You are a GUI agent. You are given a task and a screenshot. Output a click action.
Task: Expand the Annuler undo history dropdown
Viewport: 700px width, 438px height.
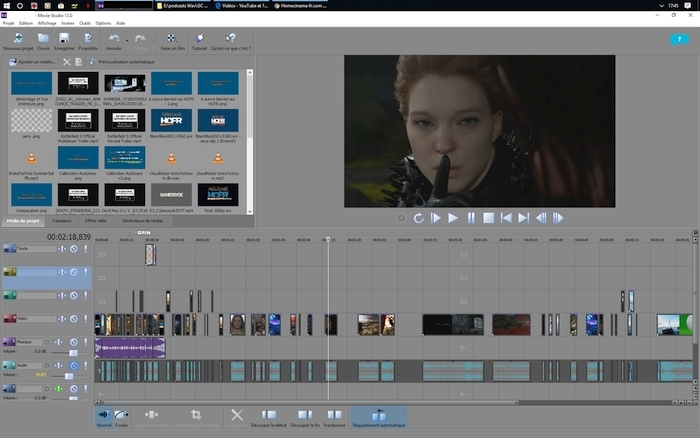click(x=127, y=41)
